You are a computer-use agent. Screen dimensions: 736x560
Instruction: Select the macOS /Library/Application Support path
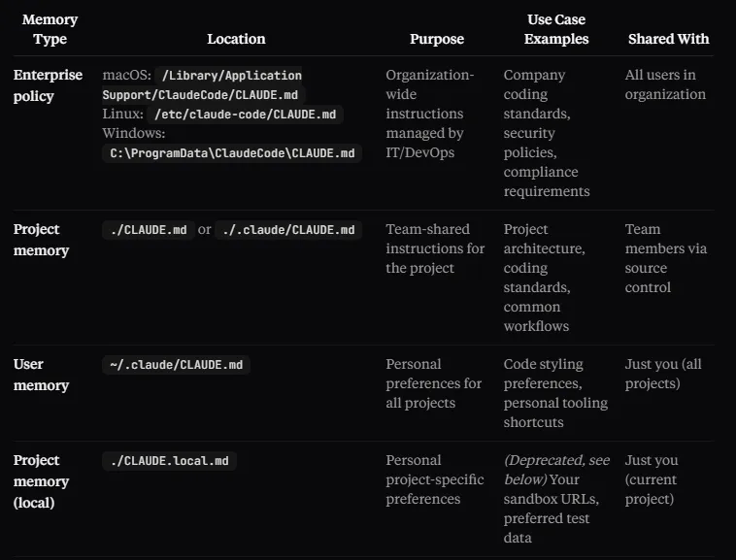pos(231,76)
